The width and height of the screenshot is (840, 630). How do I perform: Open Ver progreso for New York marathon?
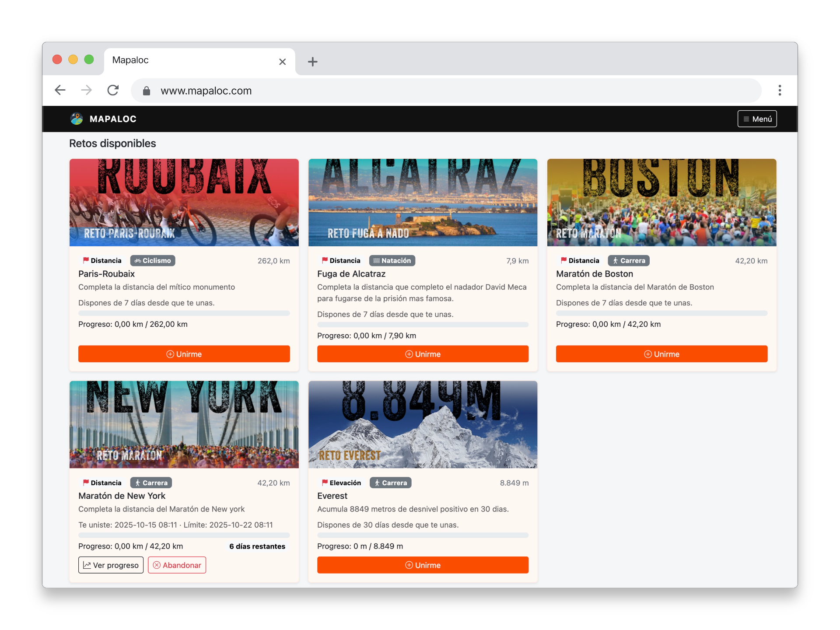[111, 565]
